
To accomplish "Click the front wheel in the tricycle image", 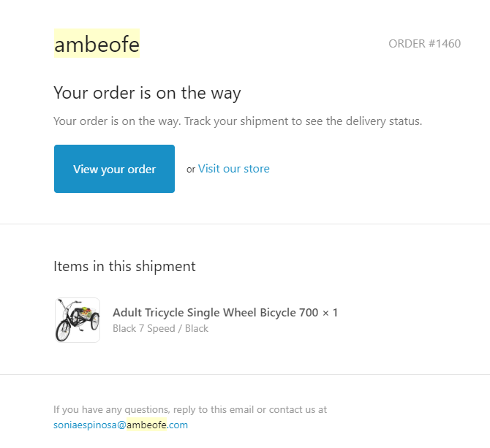I will [63, 332].
